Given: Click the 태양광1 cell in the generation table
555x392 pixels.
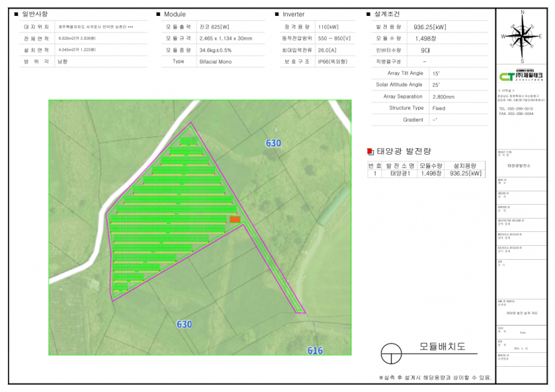Looking at the screenshot, I should pyautogui.click(x=399, y=173).
